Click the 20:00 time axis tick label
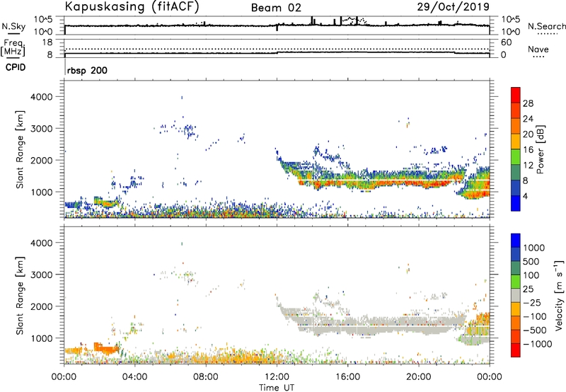The image size is (566, 392). (x=419, y=377)
